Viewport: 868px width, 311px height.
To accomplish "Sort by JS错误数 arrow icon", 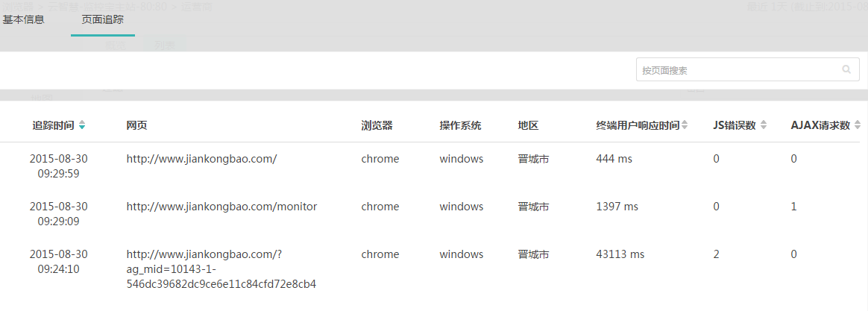I will tap(764, 125).
